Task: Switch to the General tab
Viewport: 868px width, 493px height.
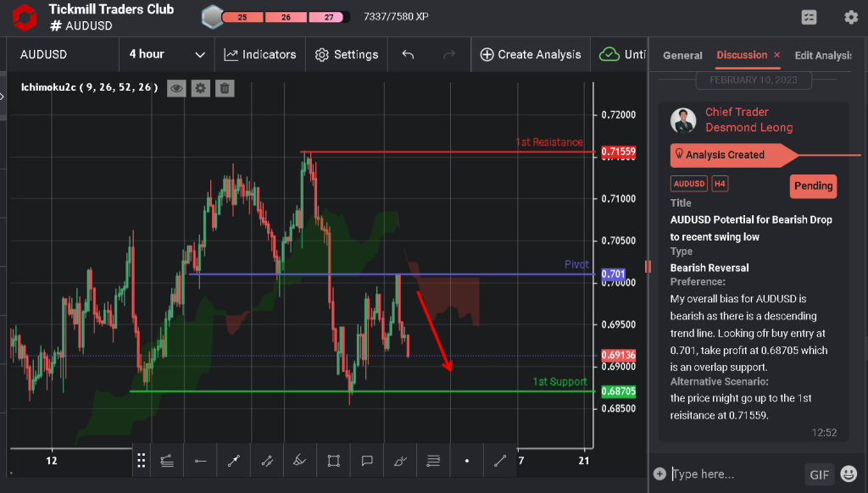Action: (x=682, y=55)
